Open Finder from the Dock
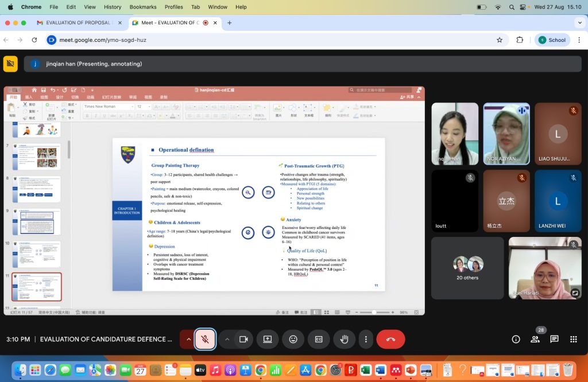Viewport: 588px width, 382px height. click(x=20, y=370)
